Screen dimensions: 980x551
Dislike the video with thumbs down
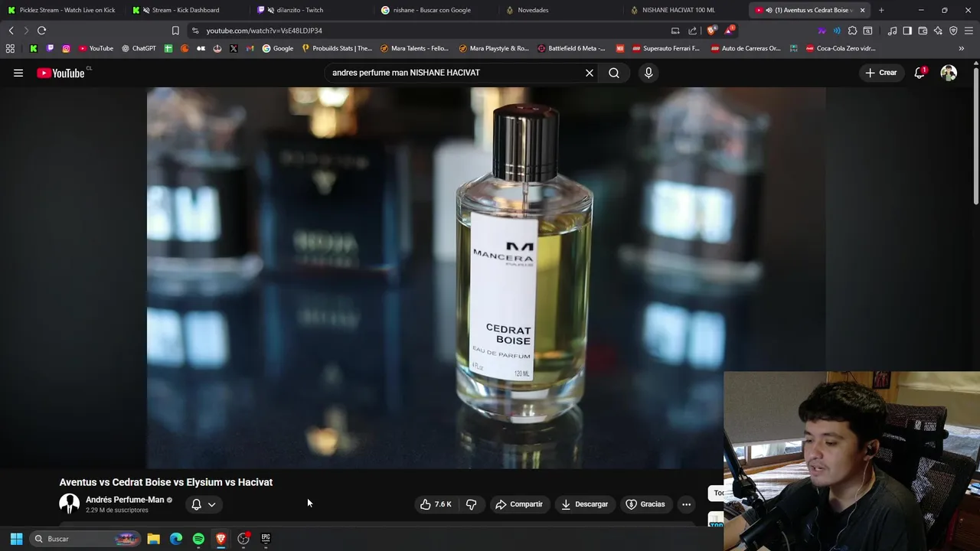pyautogui.click(x=472, y=504)
